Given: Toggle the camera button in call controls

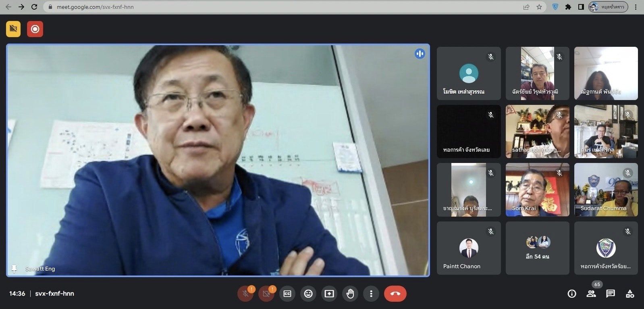Looking at the screenshot, I should click(266, 294).
